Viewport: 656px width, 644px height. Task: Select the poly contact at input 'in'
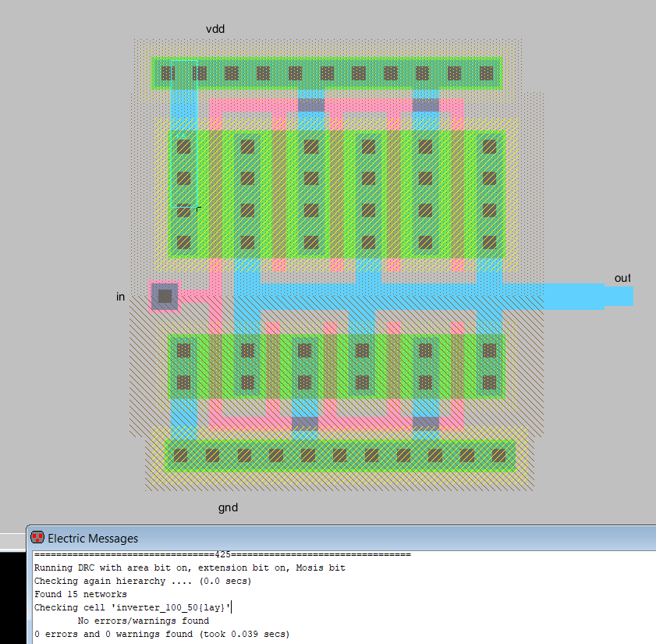(x=165, y=296)
